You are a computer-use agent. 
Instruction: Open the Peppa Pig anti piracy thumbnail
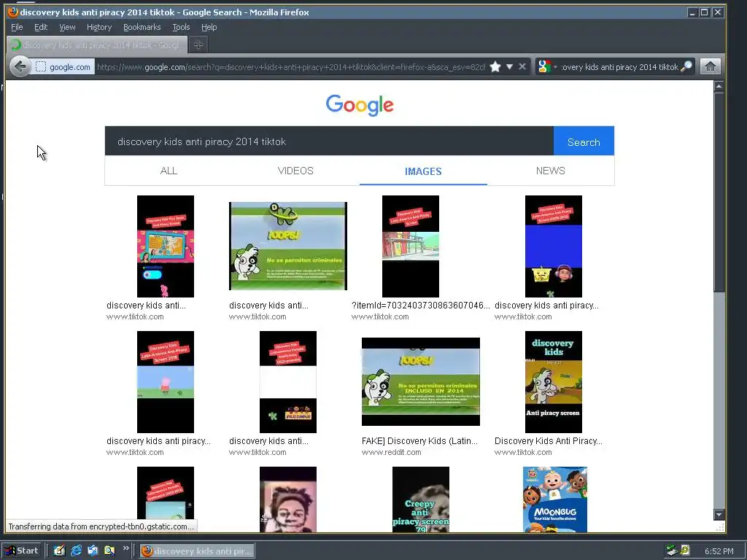click(166, 382)
